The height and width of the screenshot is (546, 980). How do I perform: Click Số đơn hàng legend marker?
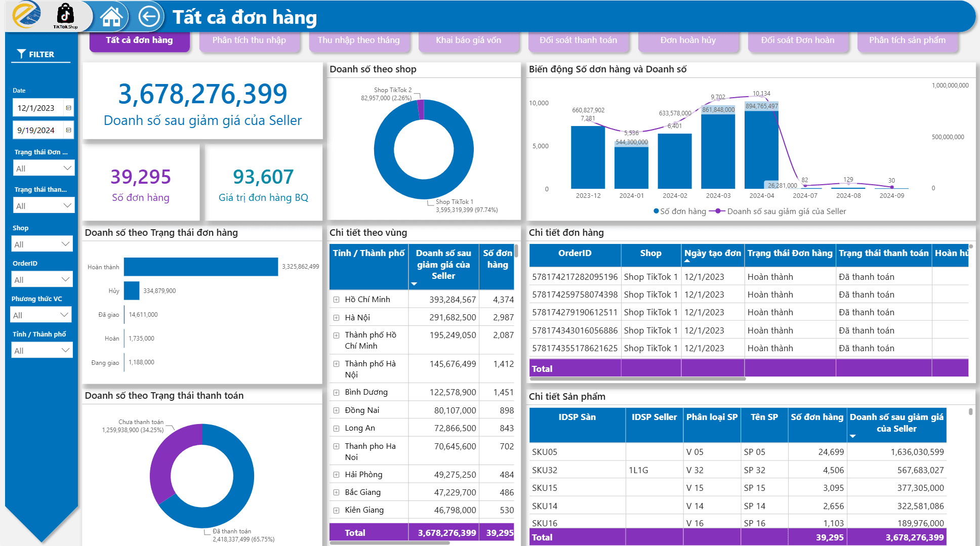click(x=656, y=211)
